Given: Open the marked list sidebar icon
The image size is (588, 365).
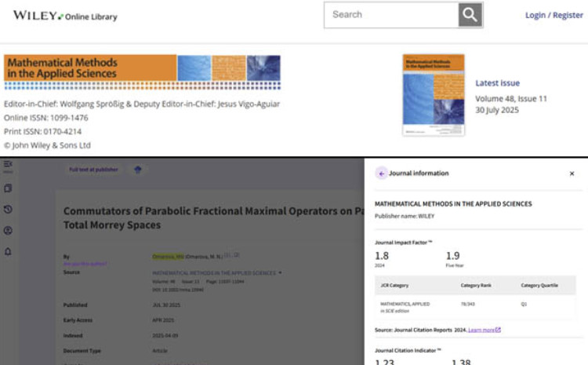Looking at the screenshot, I should [8, 188].
